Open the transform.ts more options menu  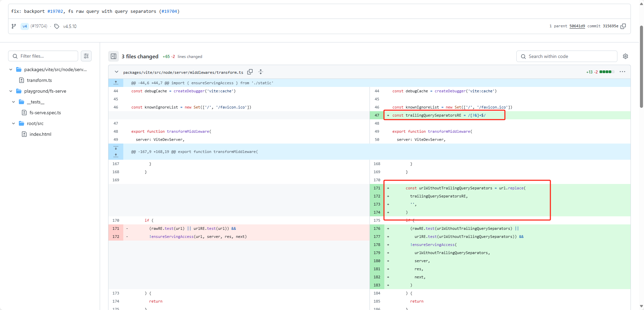622,72
